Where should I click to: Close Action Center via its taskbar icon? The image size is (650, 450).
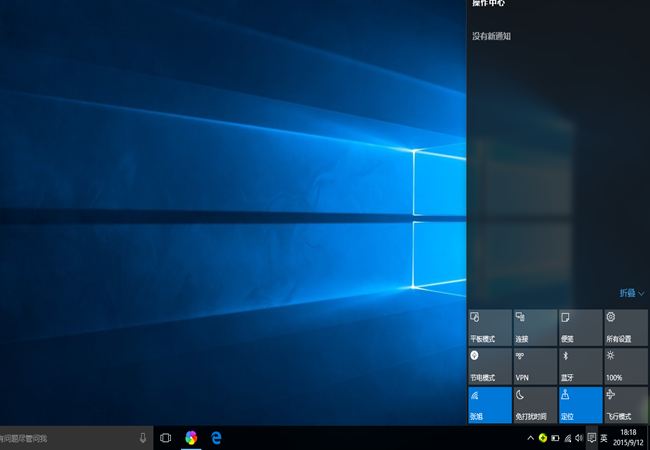coord(592,438)
